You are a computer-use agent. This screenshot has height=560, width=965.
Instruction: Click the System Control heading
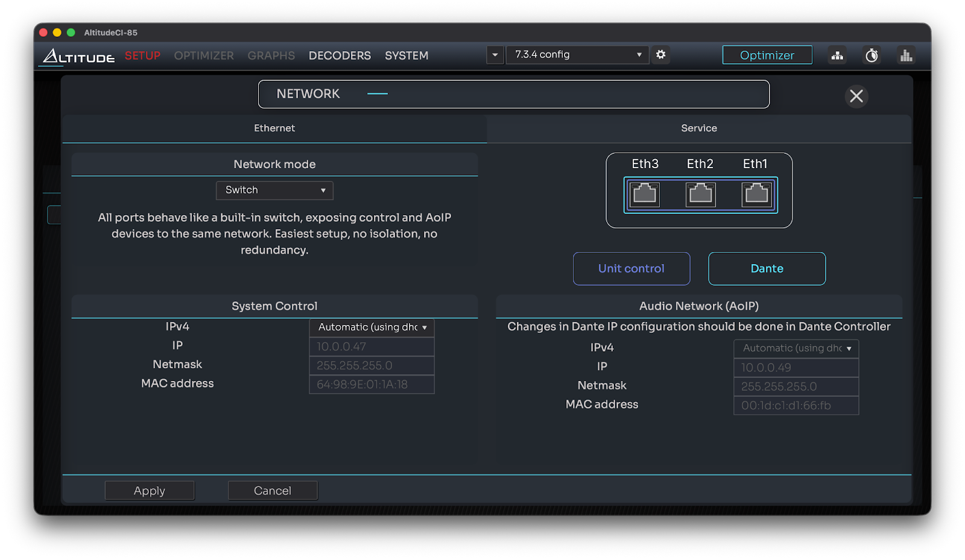274,306
